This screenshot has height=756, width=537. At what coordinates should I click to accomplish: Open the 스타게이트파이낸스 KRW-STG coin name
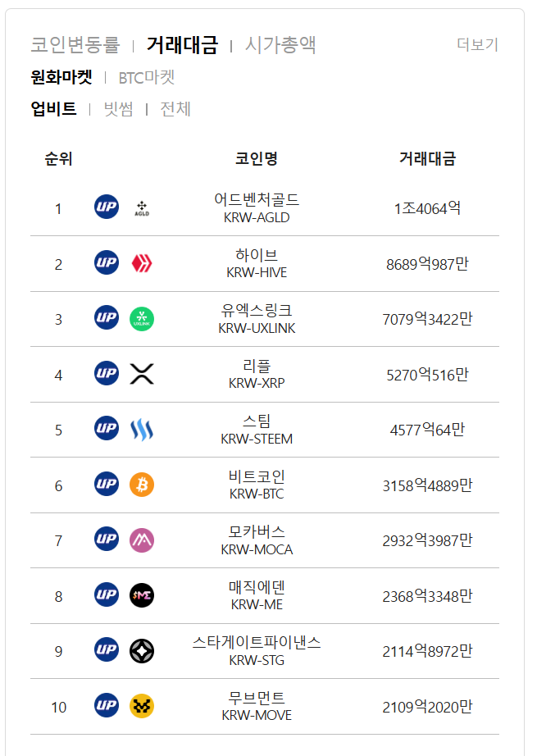pos(257,651)
